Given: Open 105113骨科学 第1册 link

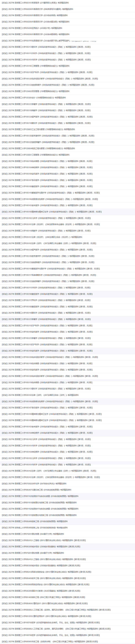Looking at the screenshot, I should point(46,389).
